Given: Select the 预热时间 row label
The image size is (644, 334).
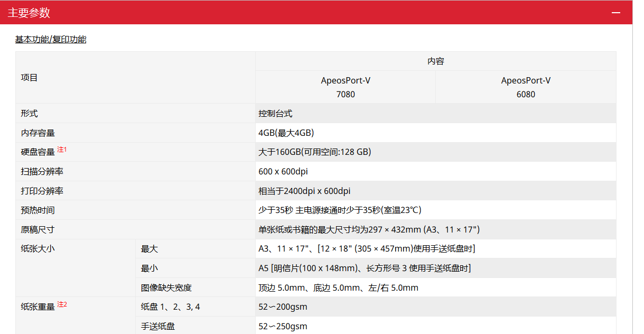Looking at the screenshot, I should 38,210.
